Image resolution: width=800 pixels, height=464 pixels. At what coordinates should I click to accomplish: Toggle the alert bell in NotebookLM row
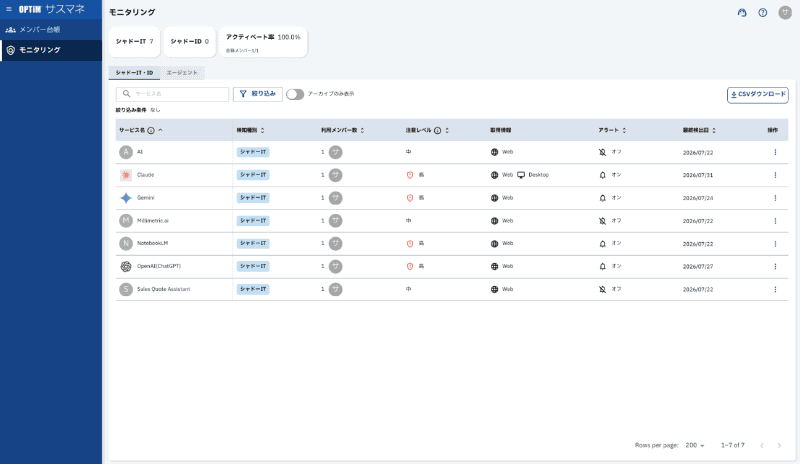(x=603, y=244)
